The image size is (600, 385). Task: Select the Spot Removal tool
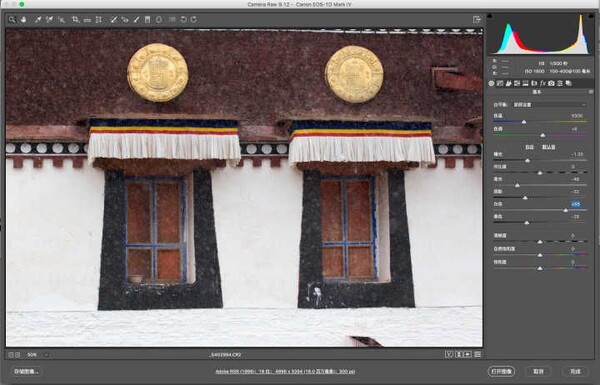pos(113,20)
